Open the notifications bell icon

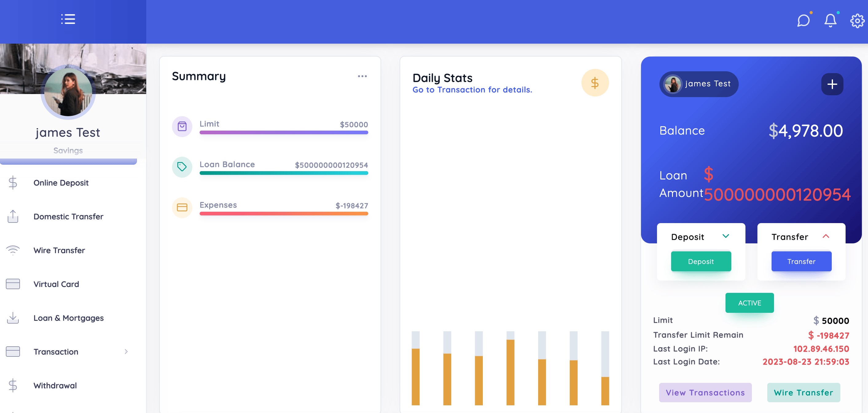[830, 21]
